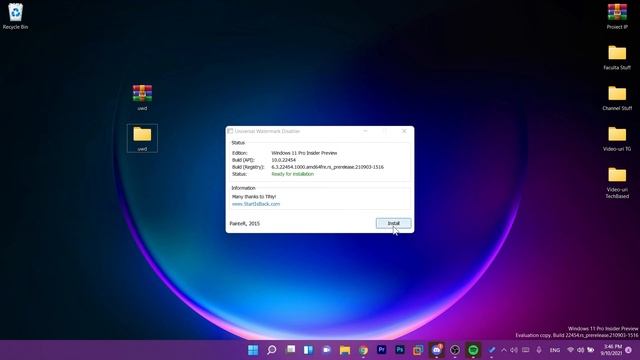
Task: Select the Channel Stuff folder
Action: (x=617, y=98)
